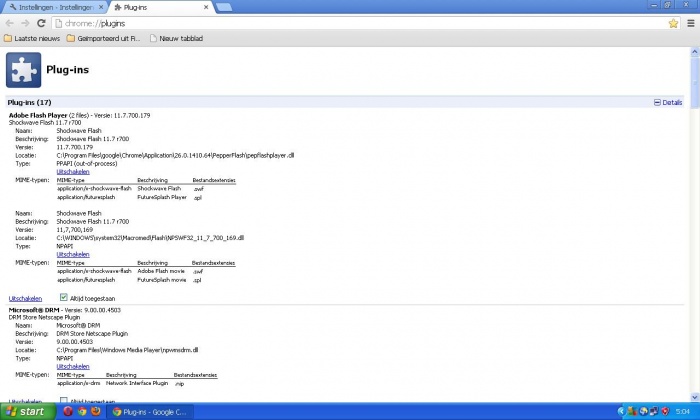Screen dimensions: 700x420
Task: Click the Microsoft DRM heading
Action: pos(34,310)
